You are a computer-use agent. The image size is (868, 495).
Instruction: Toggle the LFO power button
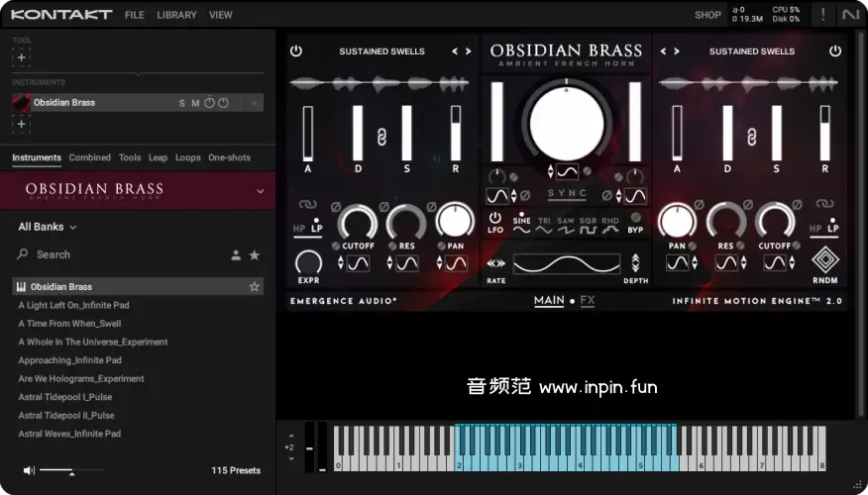point(494,218)
